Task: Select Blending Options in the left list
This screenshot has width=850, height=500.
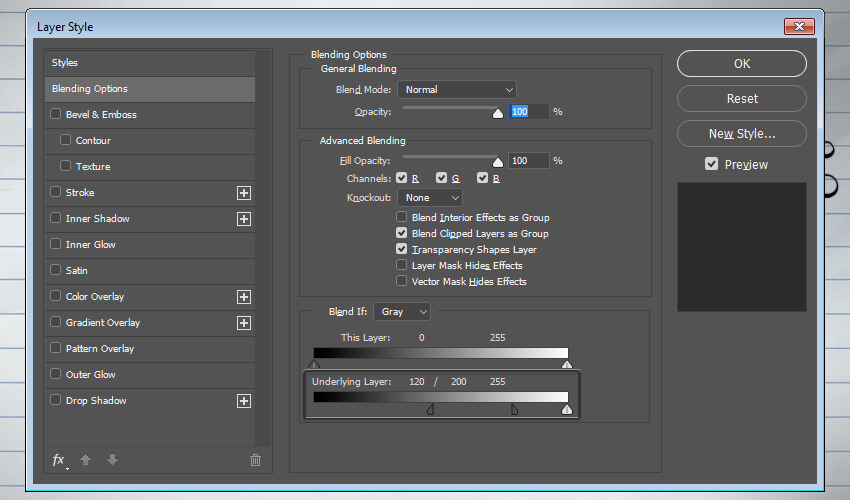Action: click(150, 89)
